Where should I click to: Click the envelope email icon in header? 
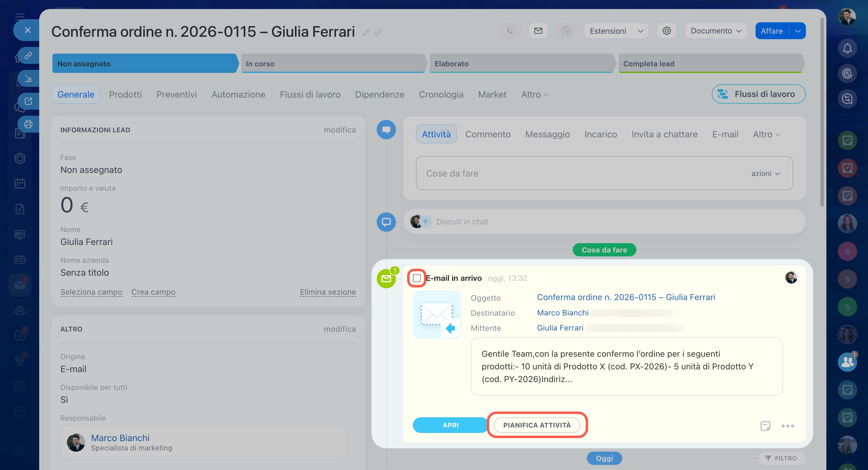pyautogui.click(x=538, y=31)
